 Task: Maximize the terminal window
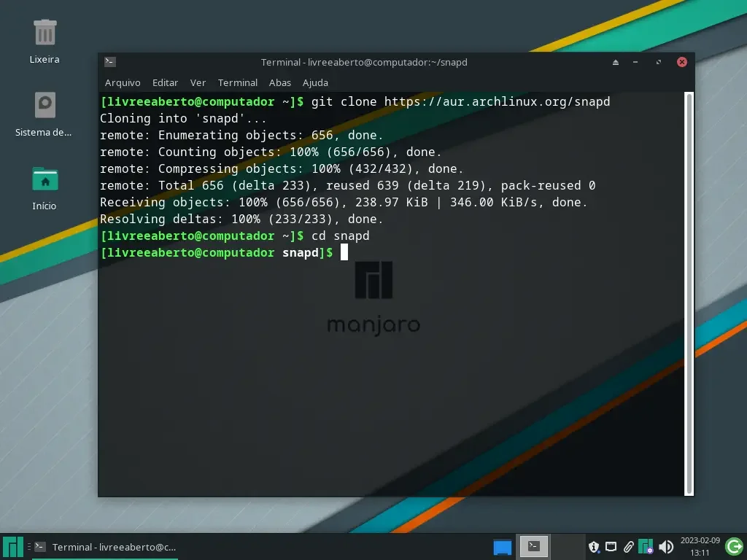click(x=659, y=62)
